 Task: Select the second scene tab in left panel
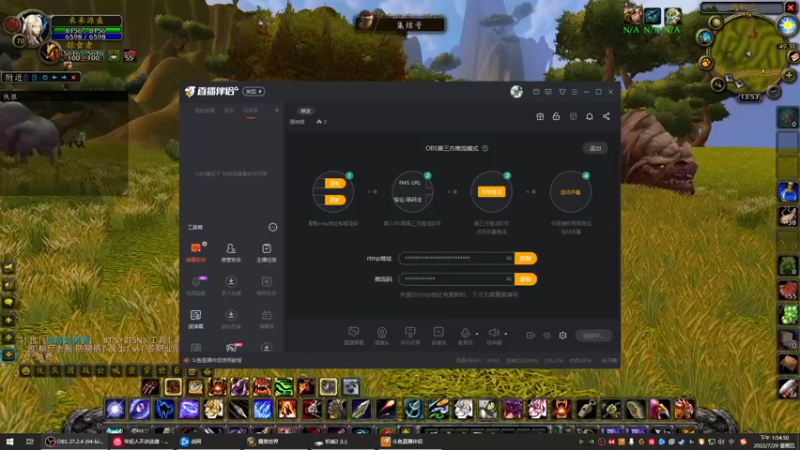(229, 111)
